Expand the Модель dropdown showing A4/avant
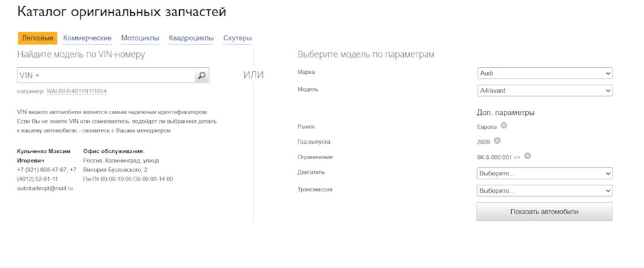Viewport: 644px width, 268px height. click(x=545, y=91)
